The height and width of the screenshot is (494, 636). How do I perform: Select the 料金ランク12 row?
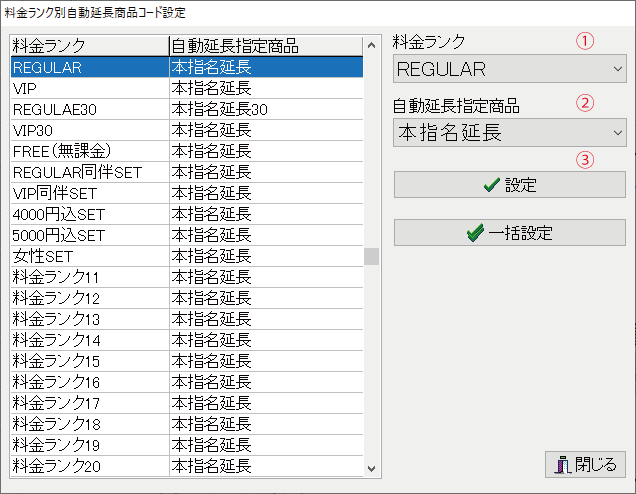point(187,299)
